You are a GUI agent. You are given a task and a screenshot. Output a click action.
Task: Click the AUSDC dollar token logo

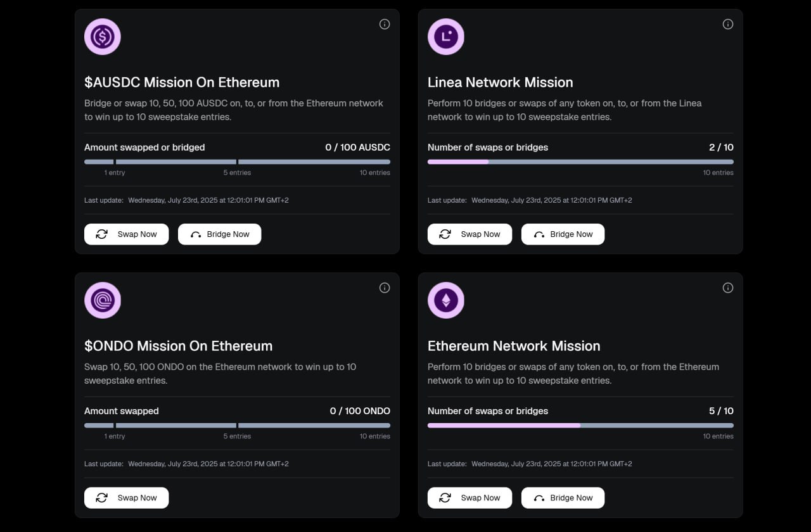click(103, 37)
